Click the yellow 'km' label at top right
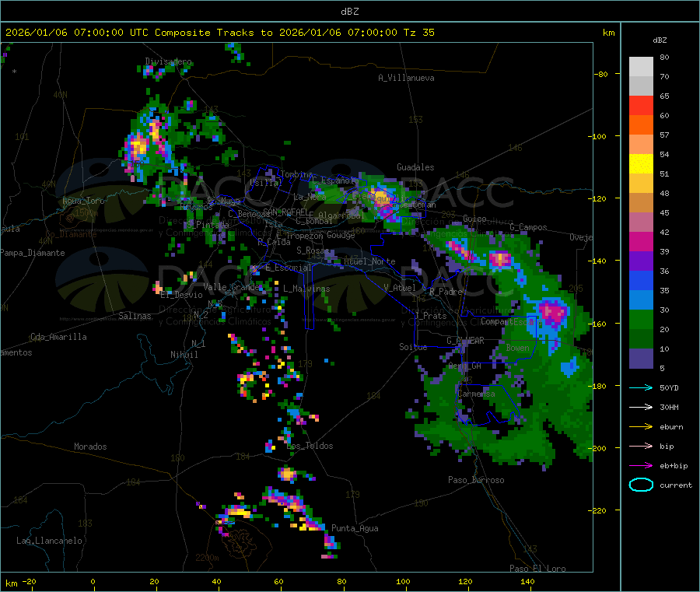700x592 pixels. coord(608,33)
